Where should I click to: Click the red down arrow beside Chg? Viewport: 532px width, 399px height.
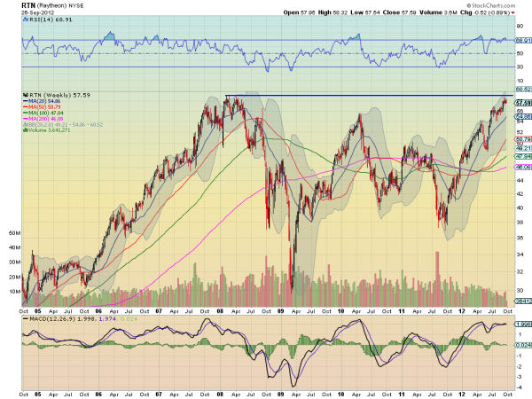[512, 13]
